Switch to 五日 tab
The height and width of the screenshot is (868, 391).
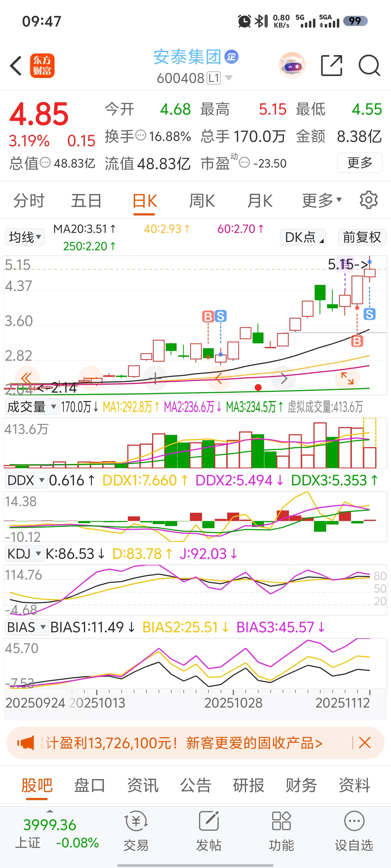pos(86,201)
